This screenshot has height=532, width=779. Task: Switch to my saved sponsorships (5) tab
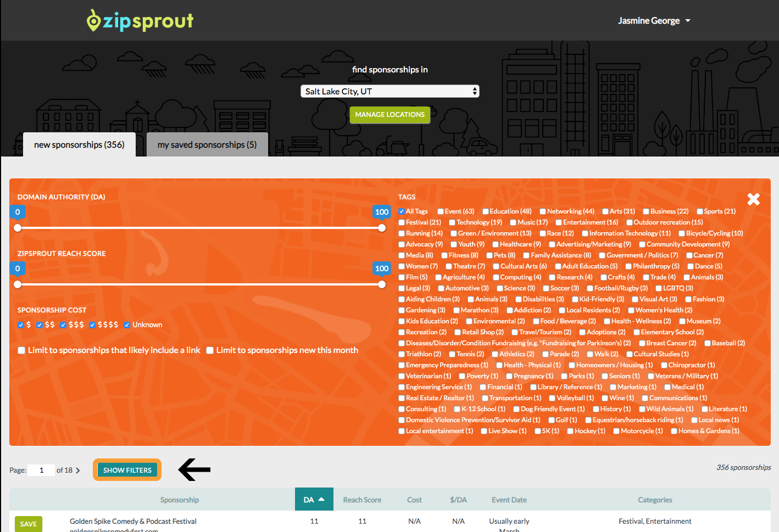207,144
